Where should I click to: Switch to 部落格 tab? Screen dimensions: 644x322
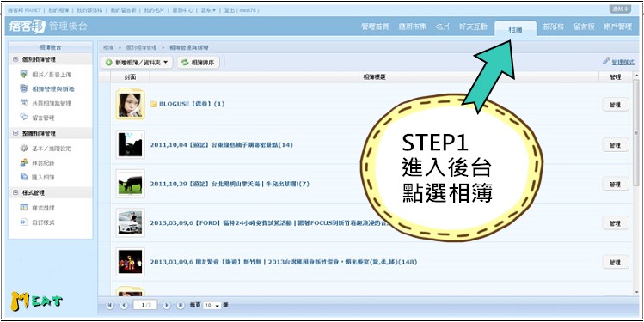(x=554, y=27)
